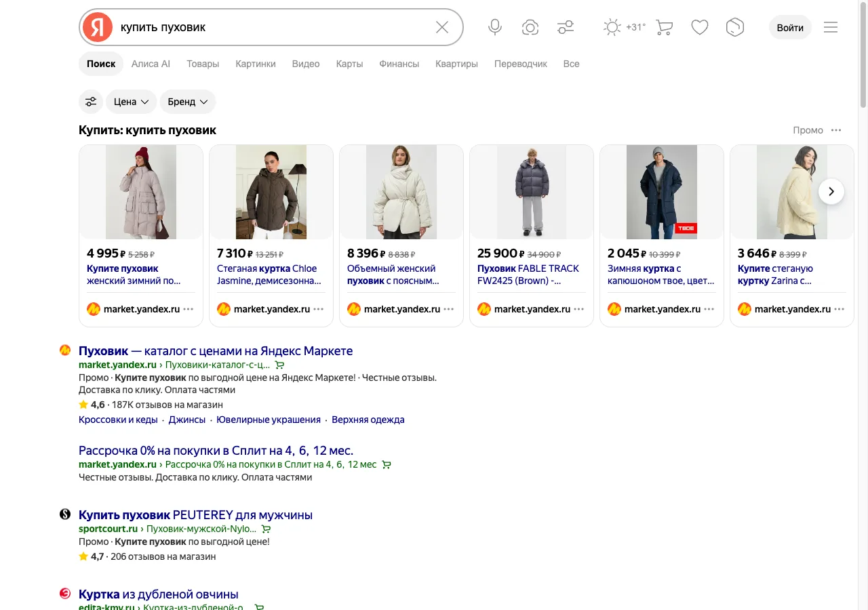Screen dimensions: 868x610
Task: Switch to Карты tab
Action: tap(349, 64)
